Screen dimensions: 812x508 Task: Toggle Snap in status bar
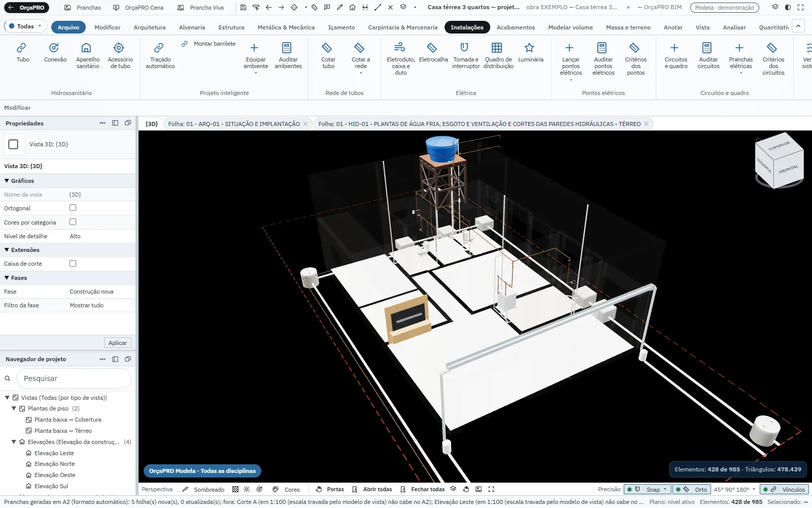[647, 489]
